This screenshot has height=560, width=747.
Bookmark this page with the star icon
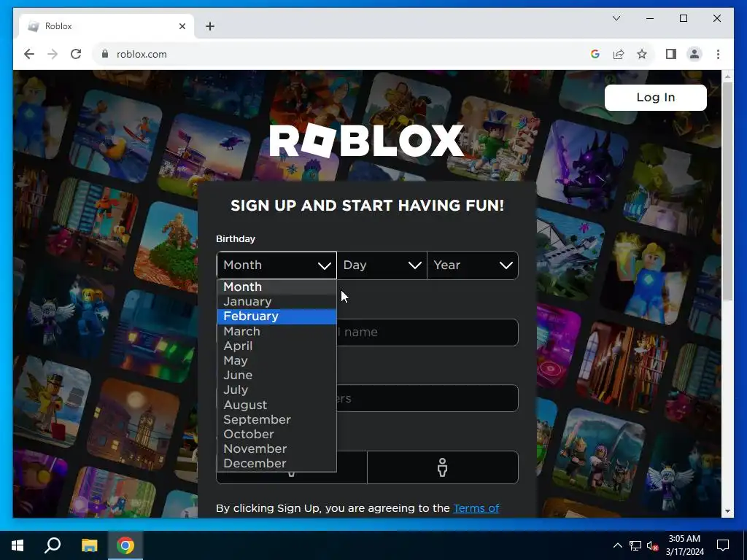click(642, 54)
